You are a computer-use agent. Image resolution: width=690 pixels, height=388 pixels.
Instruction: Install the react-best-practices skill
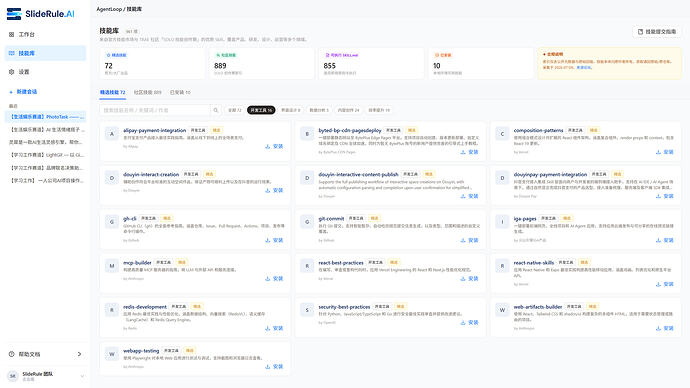pos(470,278)
